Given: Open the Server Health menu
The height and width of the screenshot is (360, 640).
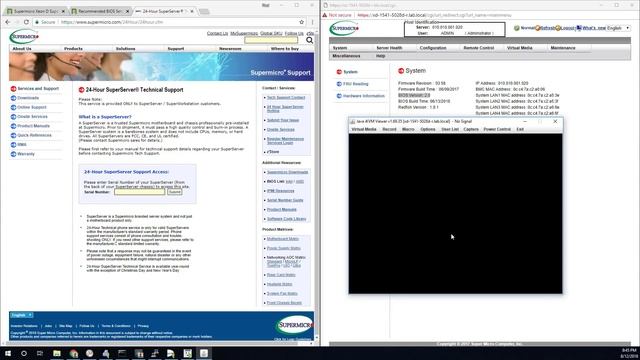Looking at the screenshot, I should pos(389,48).
